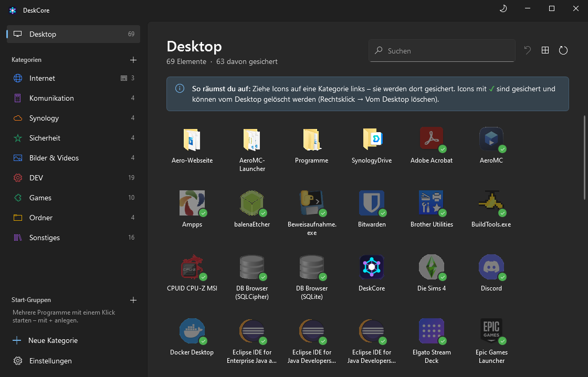
Task: Toggle dark mode moon icon
Action: 503,8
